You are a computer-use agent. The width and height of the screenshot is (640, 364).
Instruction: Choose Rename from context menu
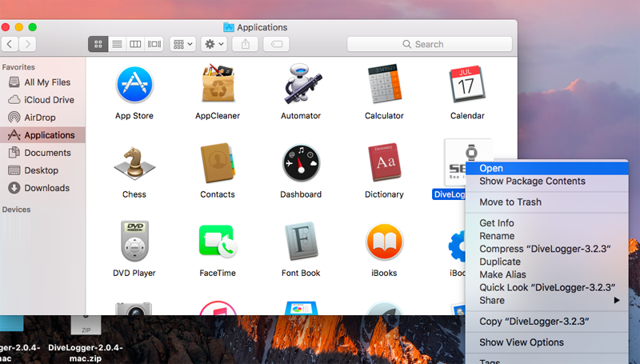[x=547, y=236]
